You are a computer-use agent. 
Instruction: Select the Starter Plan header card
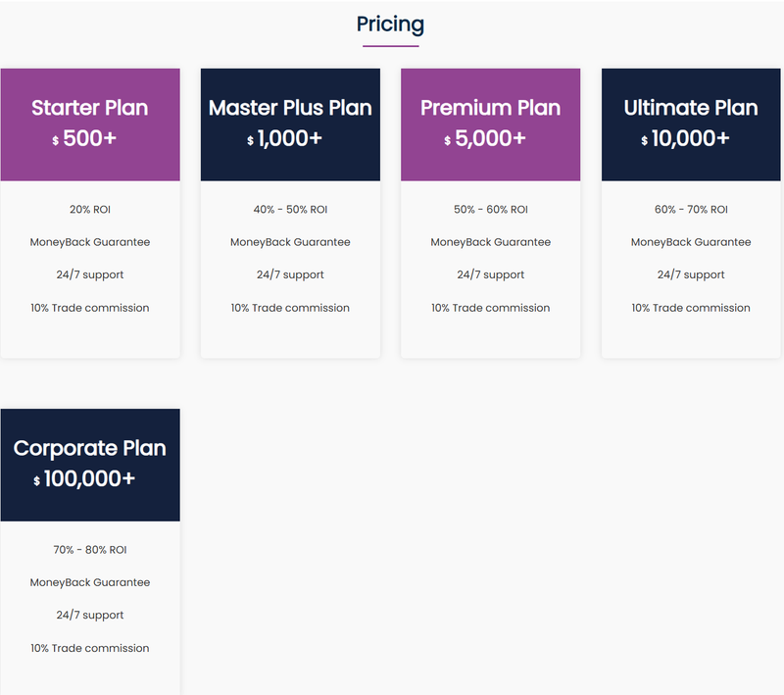pos(90,124)
